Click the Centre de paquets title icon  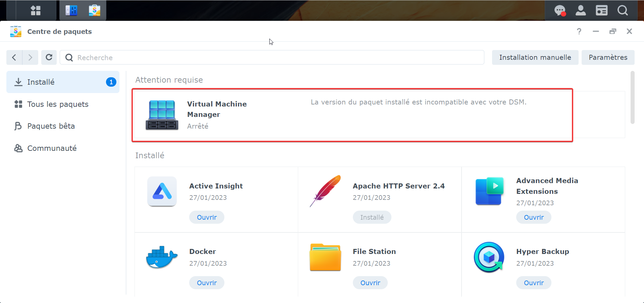16,31
